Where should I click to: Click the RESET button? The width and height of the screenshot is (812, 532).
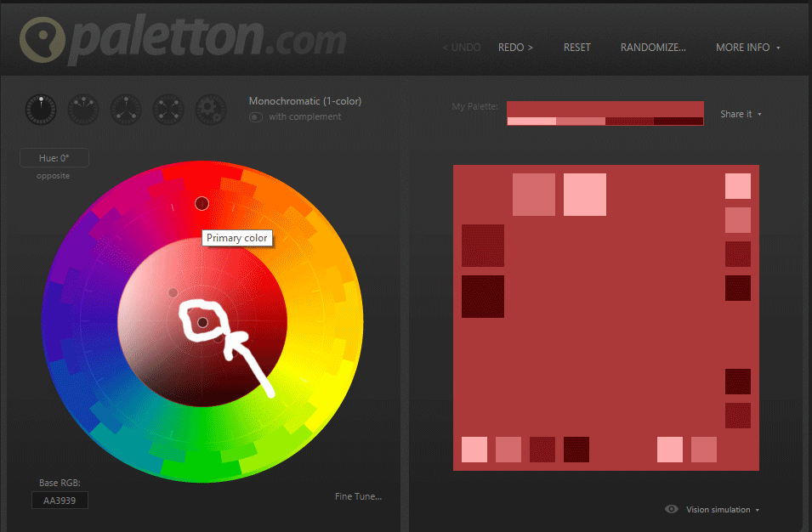[x=576, y=48]
